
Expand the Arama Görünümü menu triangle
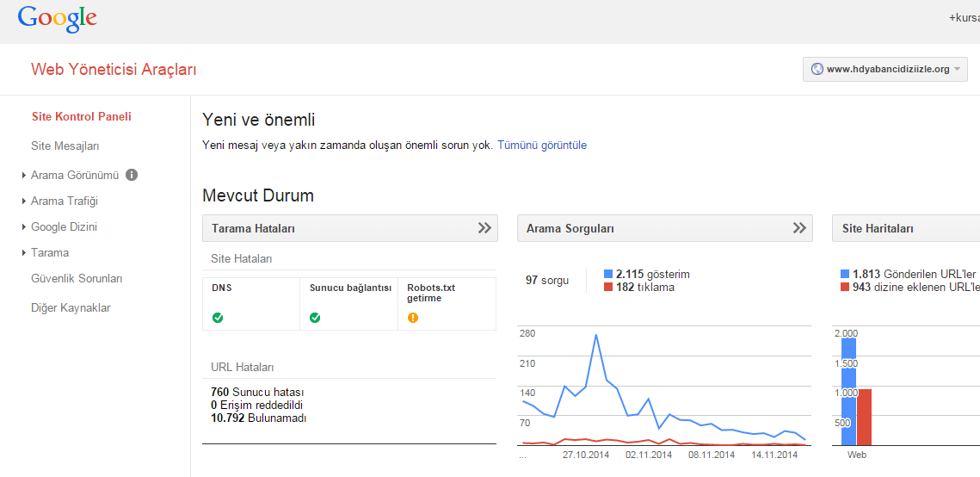(x=24, y=176)
